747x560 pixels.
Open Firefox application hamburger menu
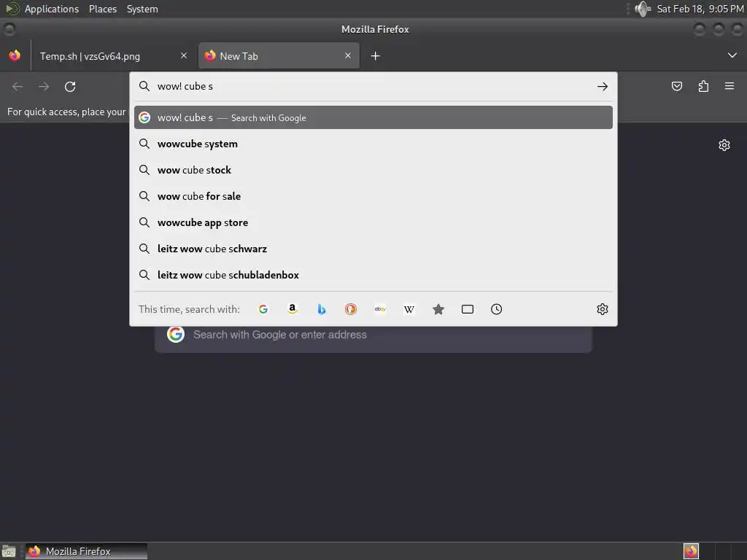(x=729, y=86)
